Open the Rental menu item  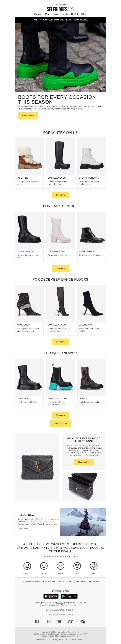click(x=74, y=14)
